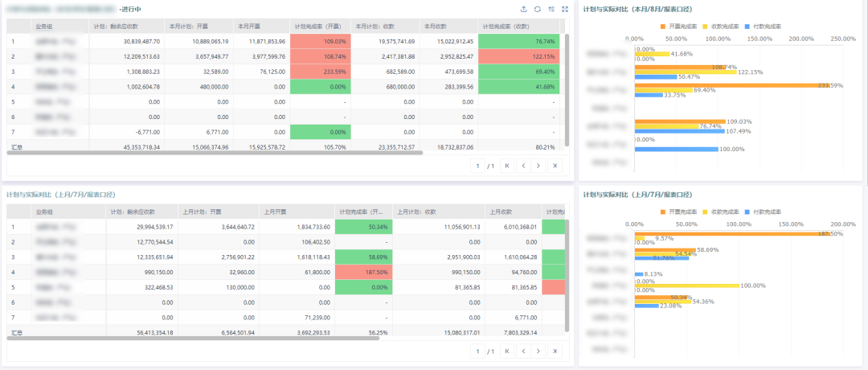This screenshot has width=868, height=370.
Task: Click the refresh icon above top table
Action: [538, 9]
